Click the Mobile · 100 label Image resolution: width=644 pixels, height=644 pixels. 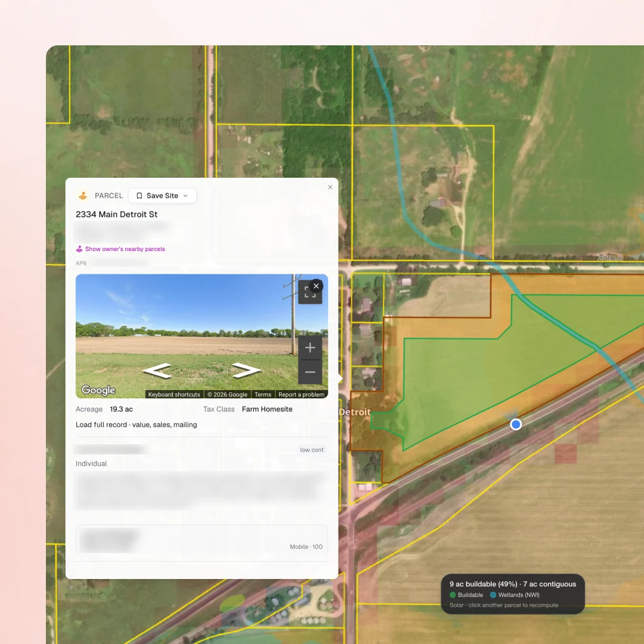point(306,547)
